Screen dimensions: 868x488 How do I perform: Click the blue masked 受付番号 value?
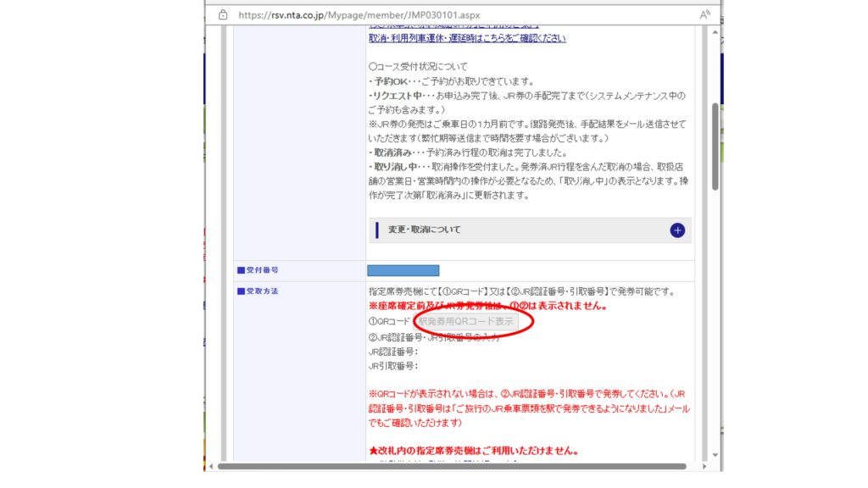click(403, 270)
